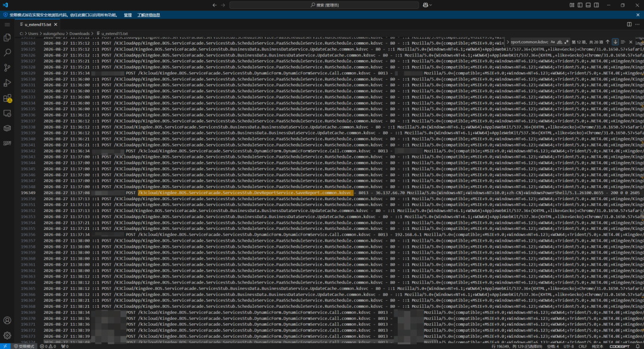
Task: Open the Accounts icon in activity bar
Action: (7, 320)
